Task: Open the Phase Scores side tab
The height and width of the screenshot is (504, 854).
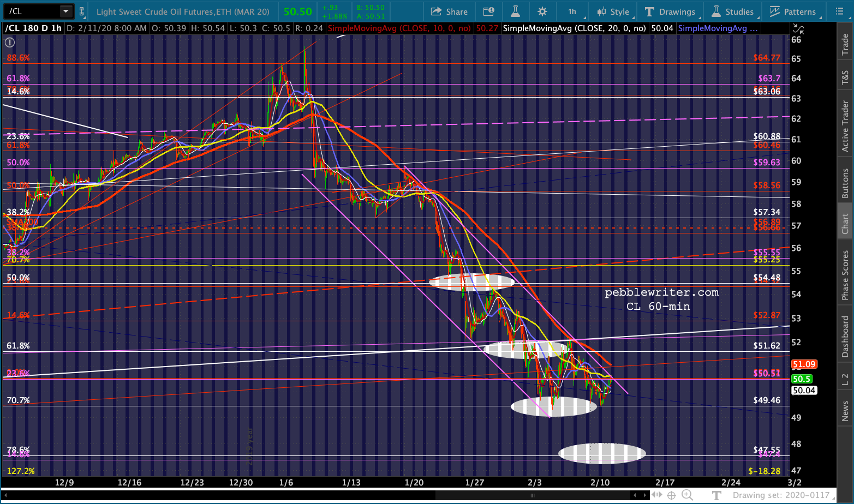Action: pyautogui.click(x=845, y=274)
